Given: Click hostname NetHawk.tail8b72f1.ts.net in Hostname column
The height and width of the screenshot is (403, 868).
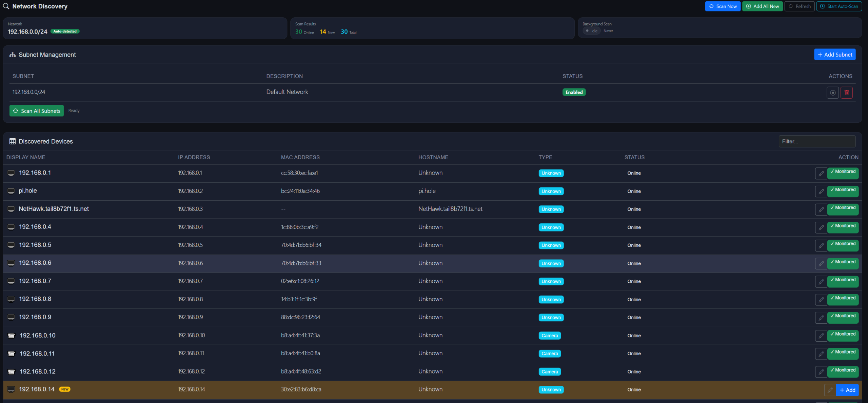Looking at the screenshot, I should [x=450, y=209].
